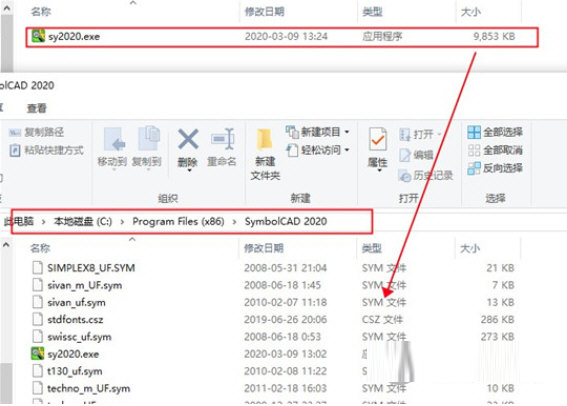This screenshot has height=406, width=567.
Task: Expand the chevron after Program Files (x86)
Action: pos(234,222)
